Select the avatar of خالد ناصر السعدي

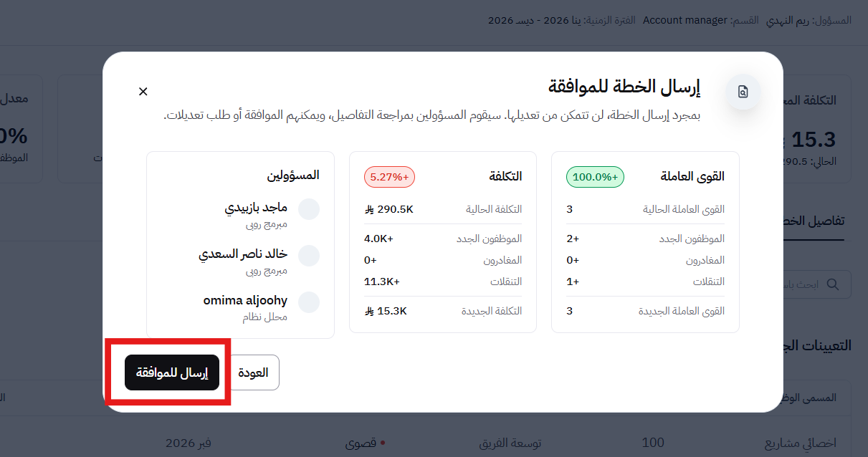coord(309,256)
